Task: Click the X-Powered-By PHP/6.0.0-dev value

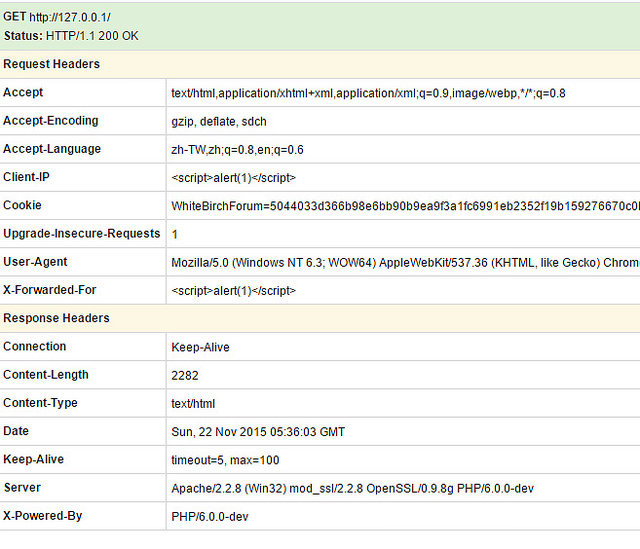Action: 210,516
